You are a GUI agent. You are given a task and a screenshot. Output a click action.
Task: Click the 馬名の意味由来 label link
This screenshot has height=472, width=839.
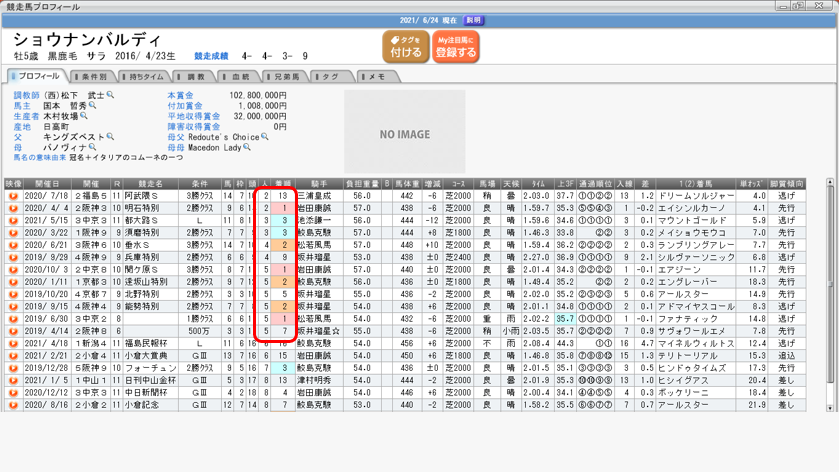pos(40,158)
